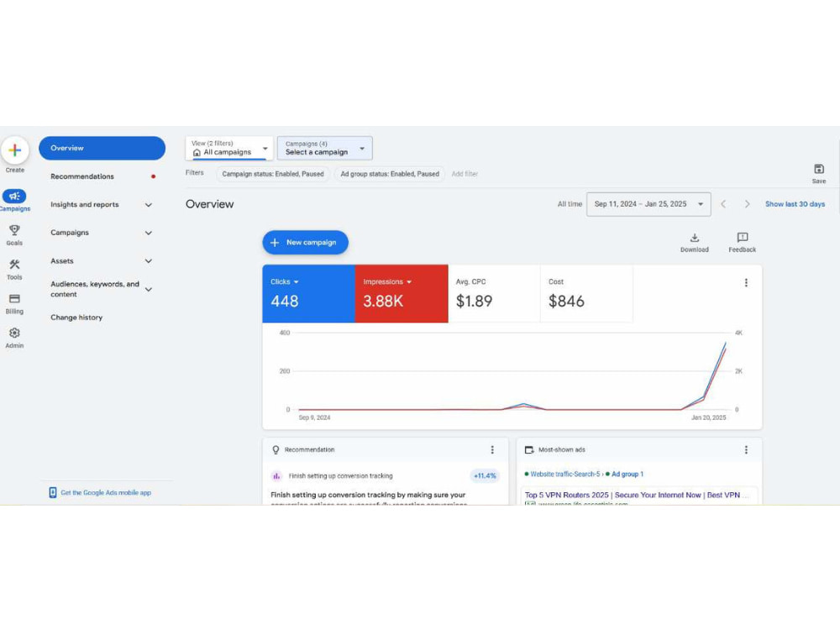Viewport: 840px width, 630px height.
Task: Expand Insights and reports section
Action: point(102,205)
